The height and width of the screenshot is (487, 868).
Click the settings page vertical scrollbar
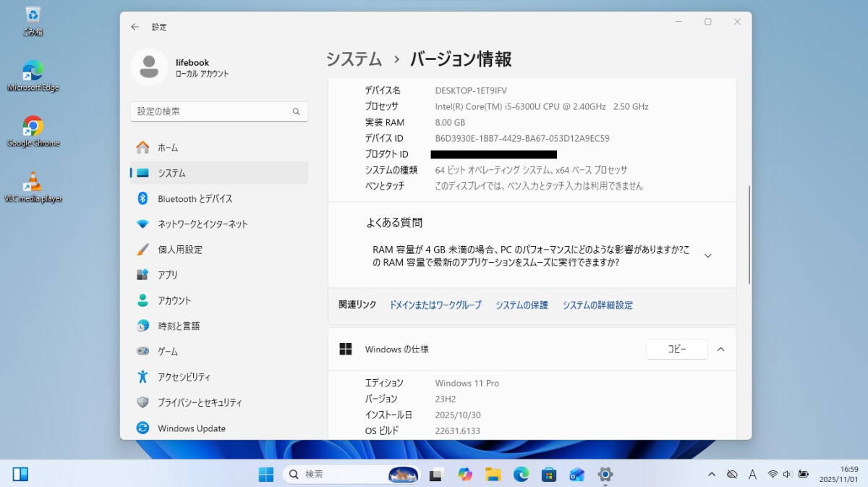749,235
